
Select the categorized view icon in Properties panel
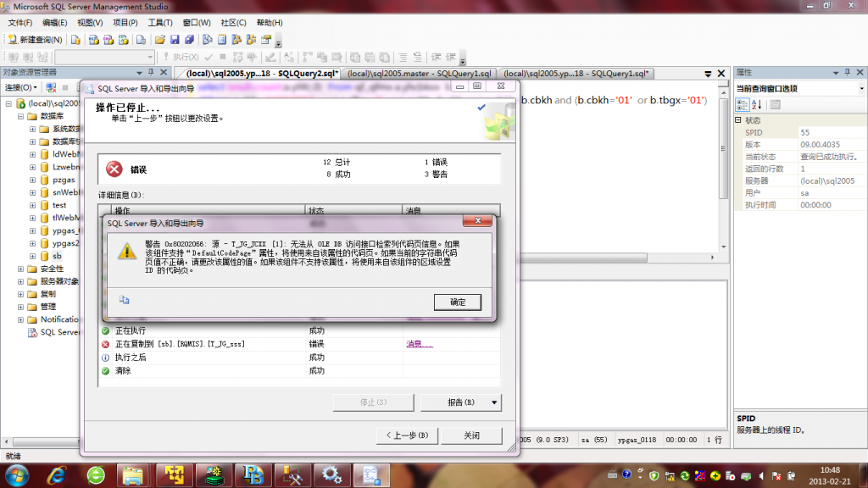(x=742, y=104)
